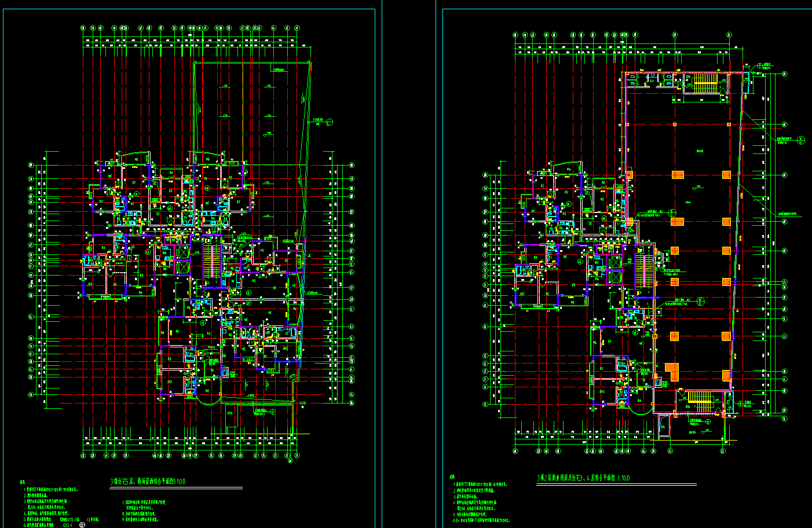Image resolution: width=812 pixels, height=528 pixels.
Task: Click the large orange column at bottom-left of hall
Action: (x=672, y=371)
